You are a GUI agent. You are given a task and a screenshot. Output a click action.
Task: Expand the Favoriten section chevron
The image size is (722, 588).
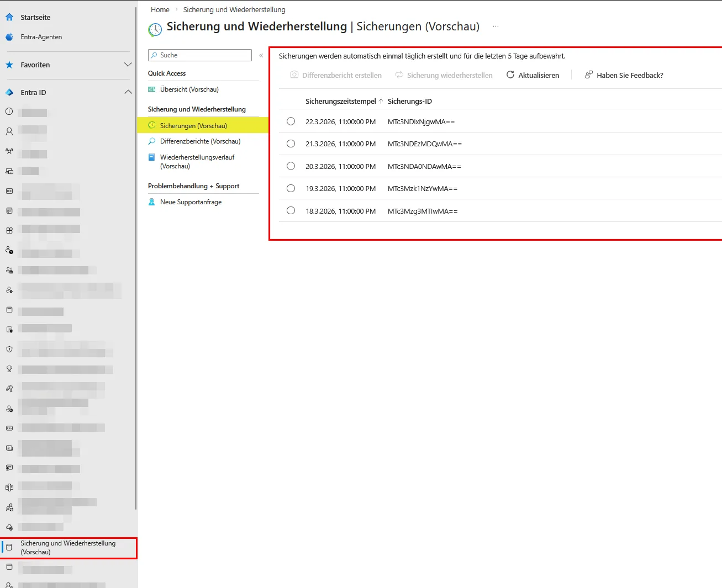click(x=128, y=65)
